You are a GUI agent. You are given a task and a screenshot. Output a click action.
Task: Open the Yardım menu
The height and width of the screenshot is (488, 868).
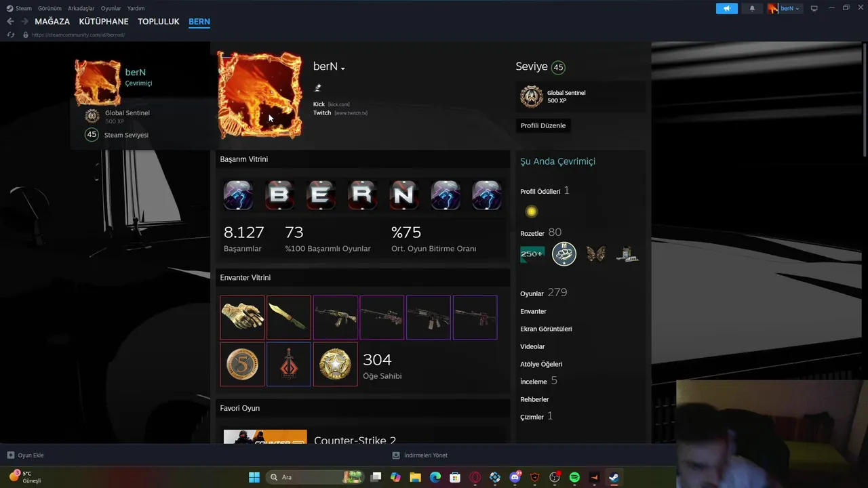[x=136, y=8]
